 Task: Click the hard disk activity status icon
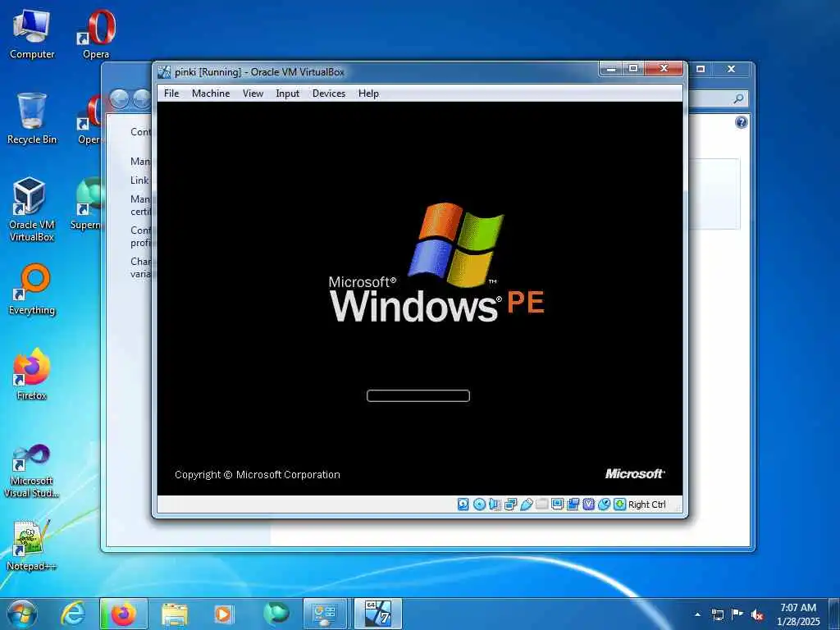pyautogui.click(x=463, y=504)
